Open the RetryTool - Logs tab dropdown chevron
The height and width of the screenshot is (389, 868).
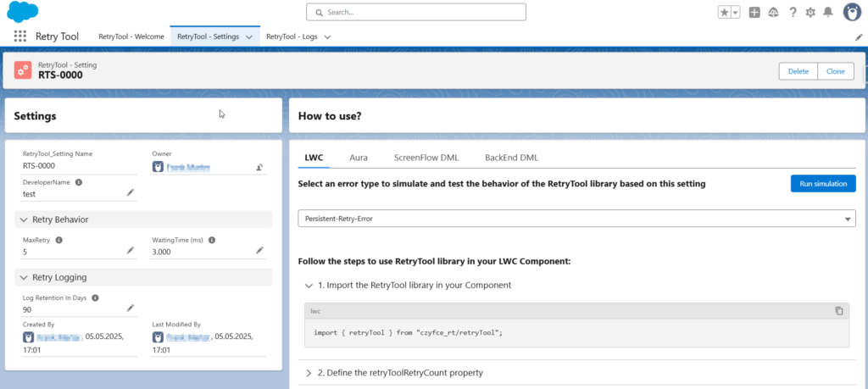tap(327, 37)
